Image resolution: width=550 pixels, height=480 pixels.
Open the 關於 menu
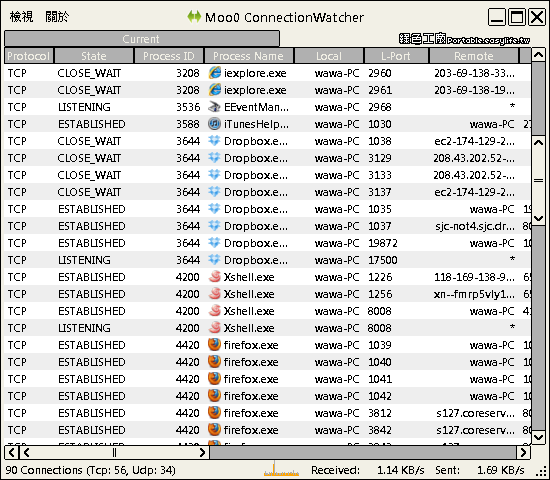[57, 16]
